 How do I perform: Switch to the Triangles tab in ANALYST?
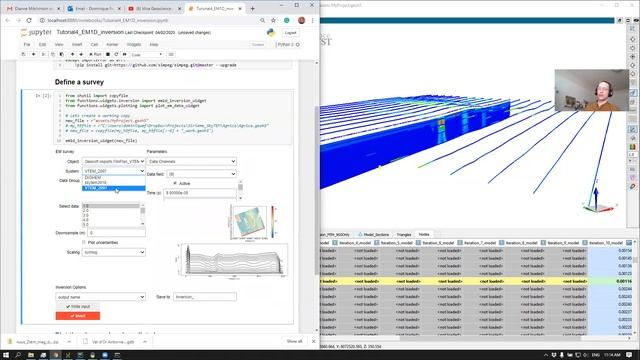click(x=404, y=235)
